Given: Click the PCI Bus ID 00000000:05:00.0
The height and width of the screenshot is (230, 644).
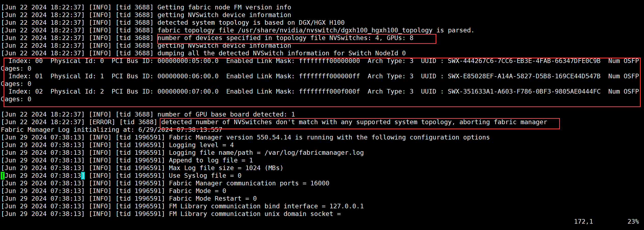Looking at the screenshot, I should (x=188, y=61).
